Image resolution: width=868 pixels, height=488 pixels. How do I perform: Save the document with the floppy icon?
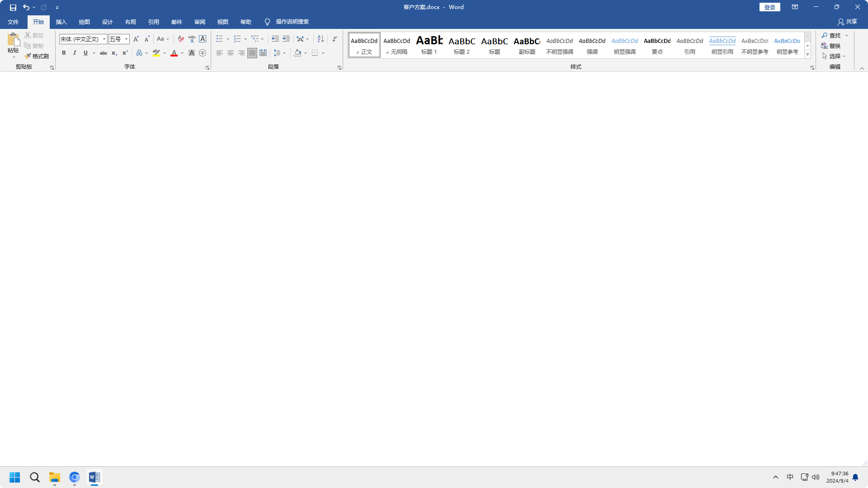click(13, 7)
